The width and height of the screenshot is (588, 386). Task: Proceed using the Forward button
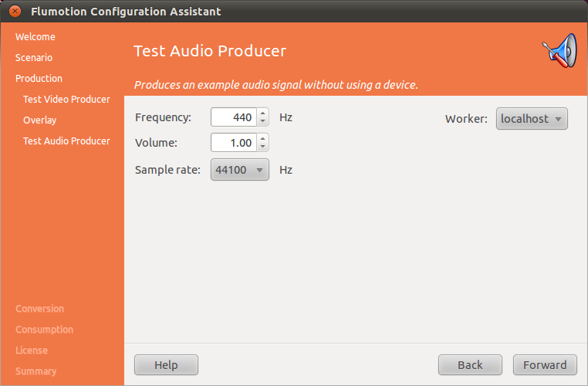coord(545,365)
